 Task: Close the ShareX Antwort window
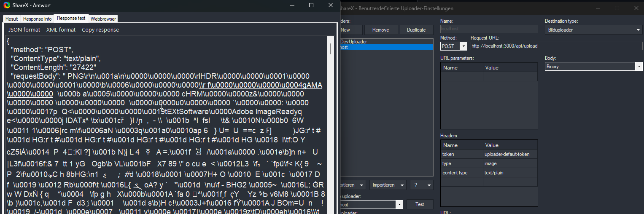pyautogui.click(x=330, y=5)
